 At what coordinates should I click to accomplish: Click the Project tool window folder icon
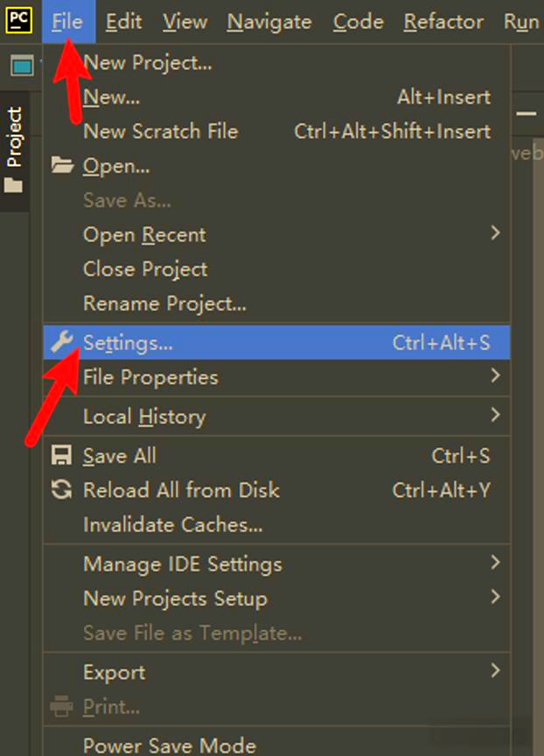[x=14, y=185]
